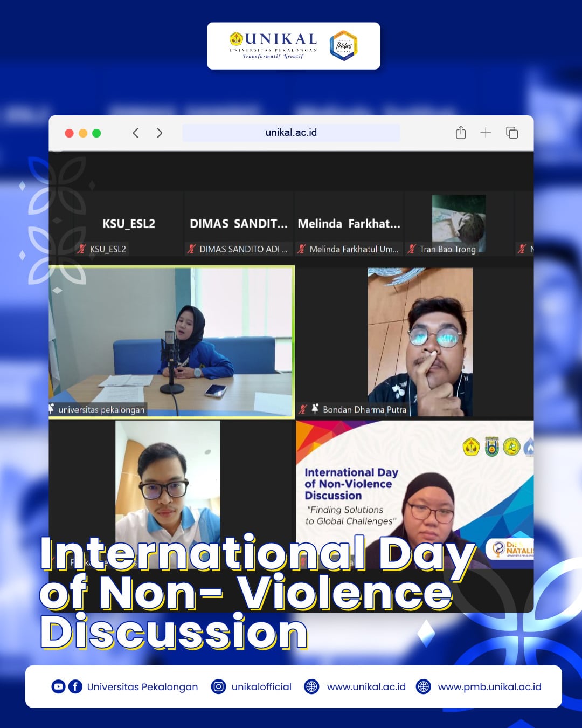Click the YouTube icon in footer
The height and width of the screenshot is (728, 582).
point(58,686)
